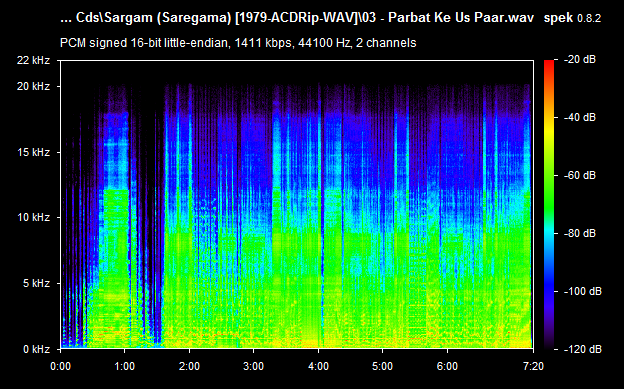The width and height of the screenshot is (624, 389).
Task: Click the 0 kHz frequency axis label
Action: [x=36, y=349]
